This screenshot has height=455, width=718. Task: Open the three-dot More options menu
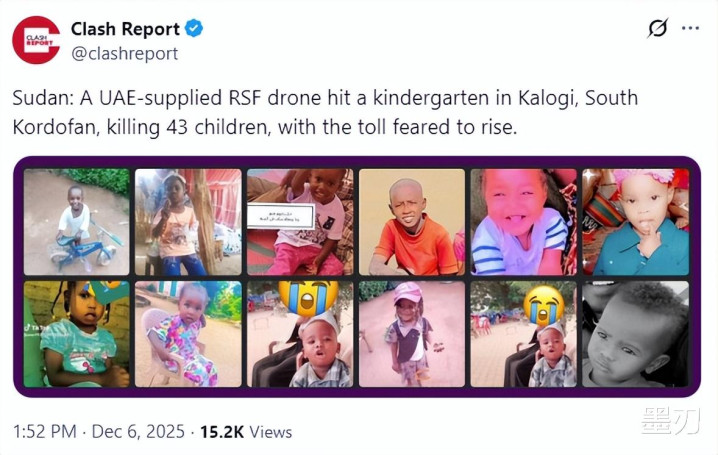pyautogui.click(x=690, y=28)
